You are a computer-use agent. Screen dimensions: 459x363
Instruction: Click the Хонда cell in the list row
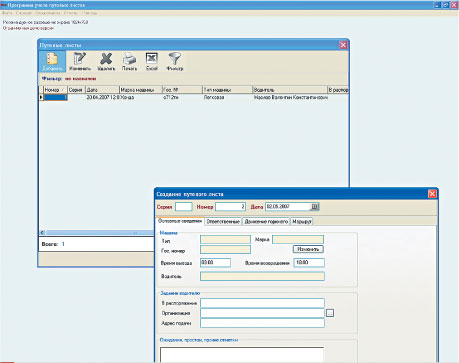coord(140,97)
